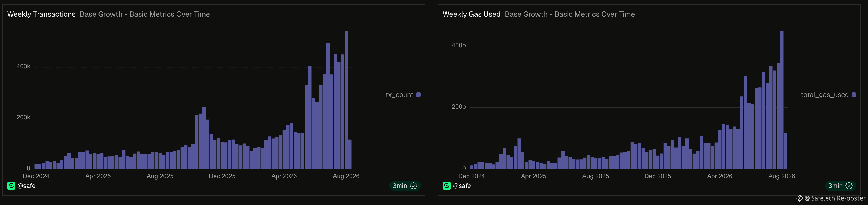The width and height of the screenshot is (868, 205).
Task: Click the @safe avatar icon under Weekly Gas Used
Action: 447,186
